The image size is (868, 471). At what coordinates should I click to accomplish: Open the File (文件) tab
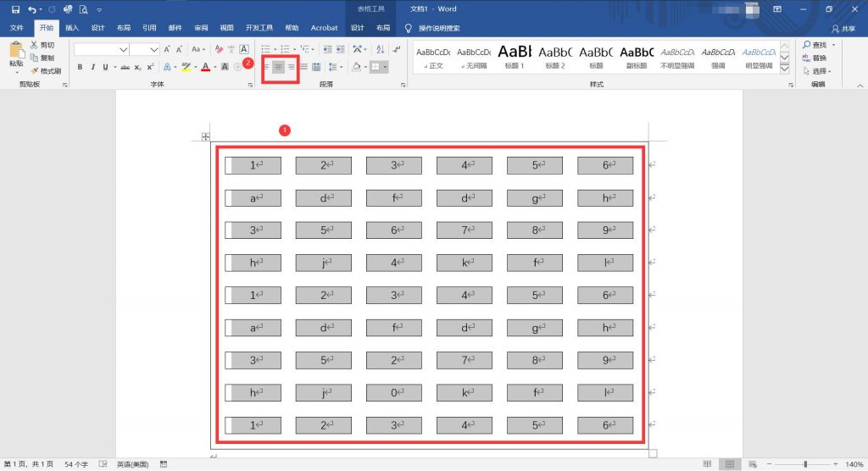(x=17, y=28)
